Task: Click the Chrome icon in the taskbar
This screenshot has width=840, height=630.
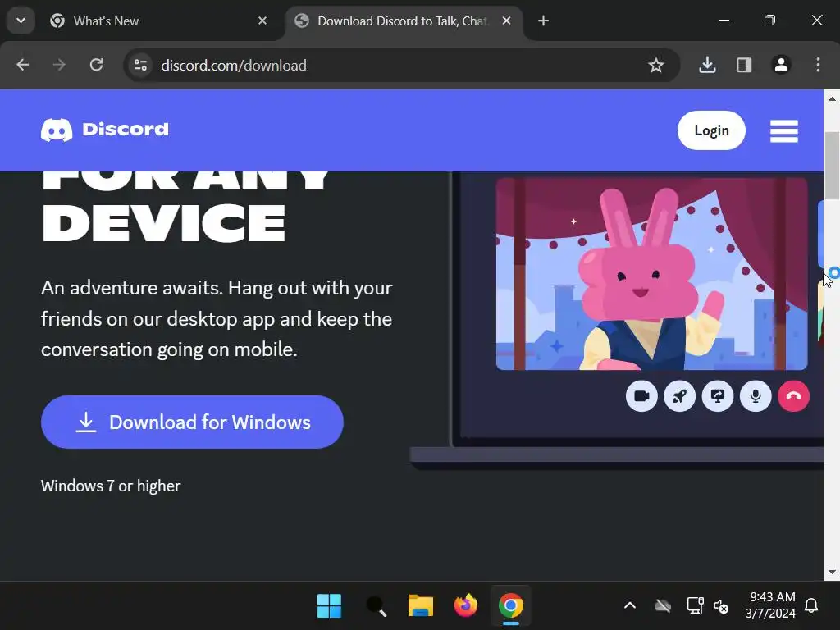Action: click(x=510, y=606)
